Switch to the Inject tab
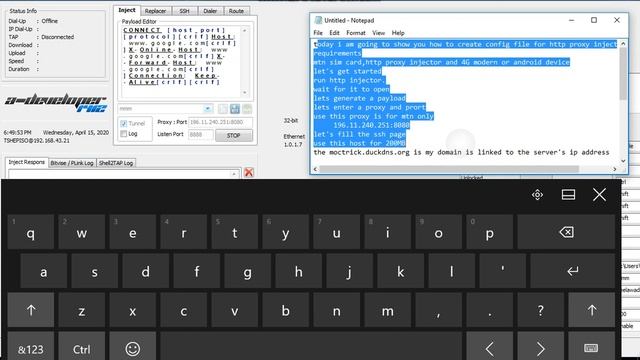Screen dimensions: 640x360 tap(127, 10)
